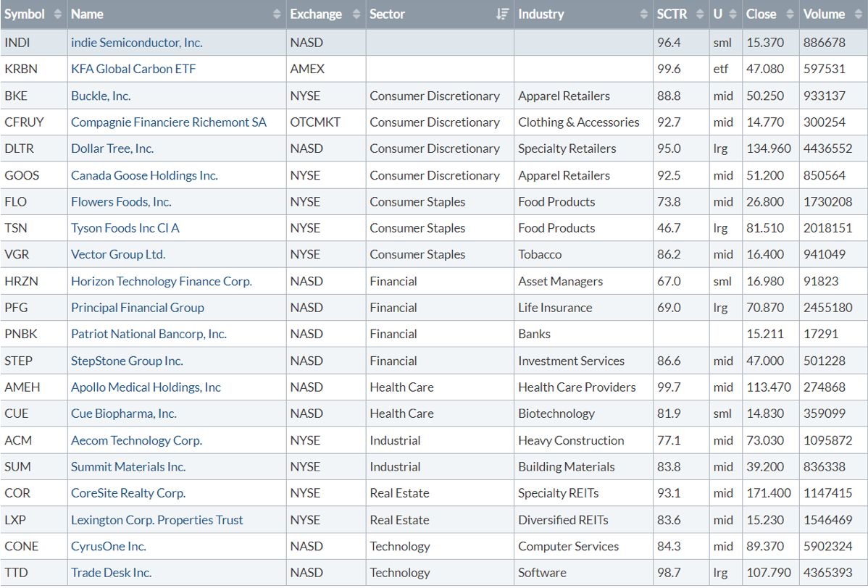Click the sort arrows in Close column header
The image size is (868, 588).
pyautogui.click(x=789, y=14)
